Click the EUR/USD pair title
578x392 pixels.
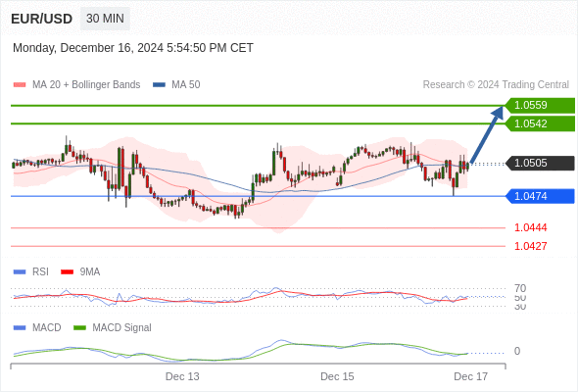(x=42, y=19)
